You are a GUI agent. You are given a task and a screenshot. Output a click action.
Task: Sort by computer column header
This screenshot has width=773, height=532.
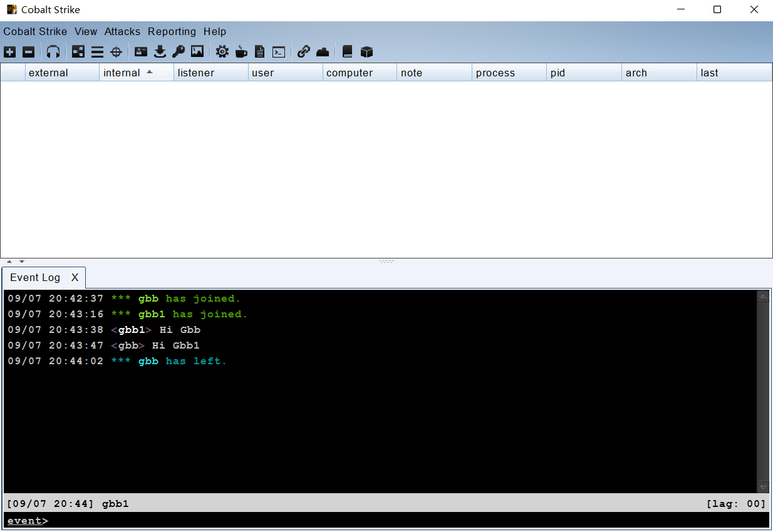click(360, 73)
